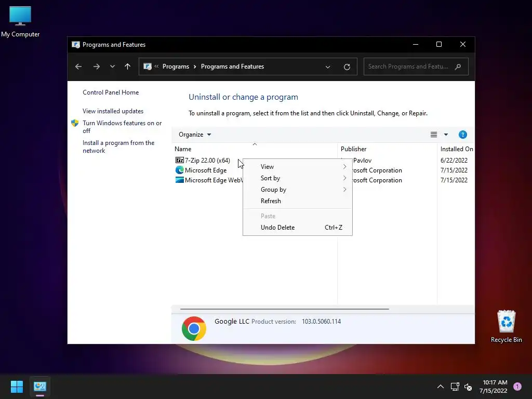Click the Google Chrome icon in details pane

[194, 328]
